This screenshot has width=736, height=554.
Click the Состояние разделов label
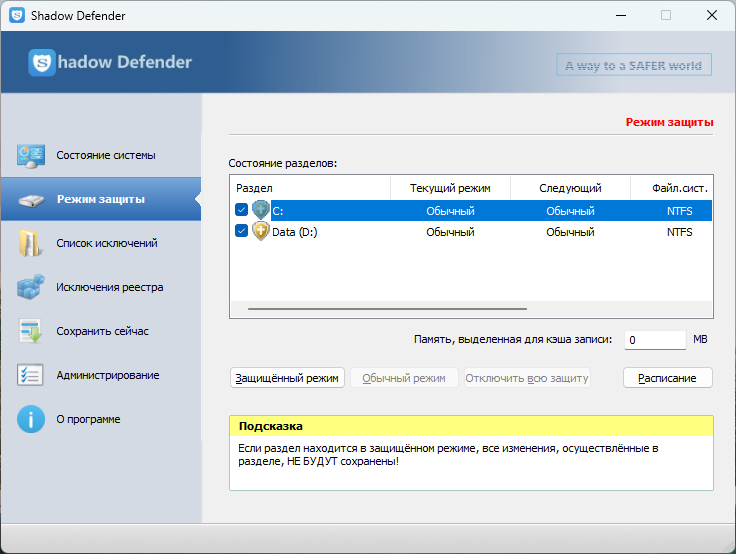[283, 163]
